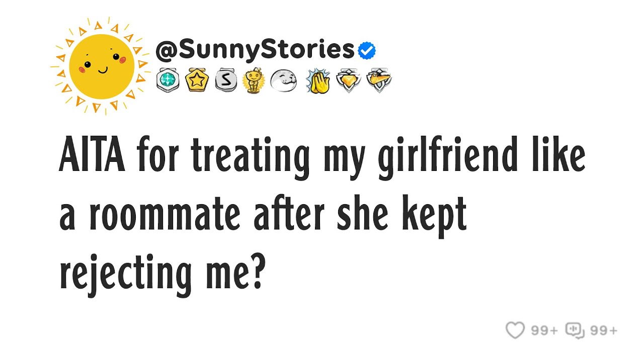Click the 99+ like count
This screenshot has width=644, height=362.
tap(544, 330)
